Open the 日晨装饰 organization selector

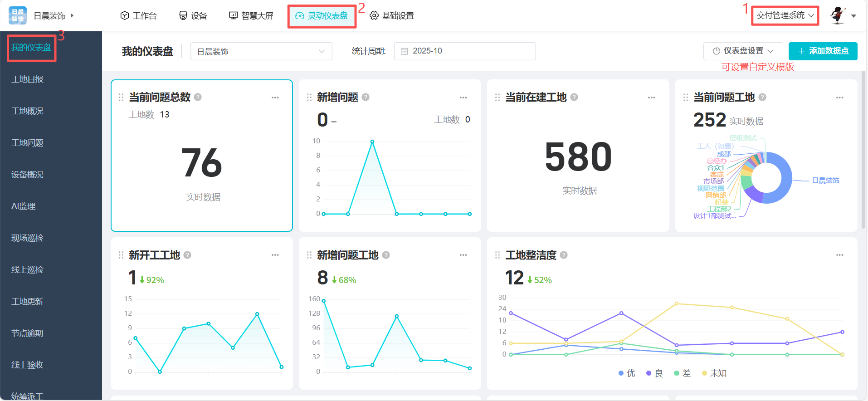tap(261, 51)
